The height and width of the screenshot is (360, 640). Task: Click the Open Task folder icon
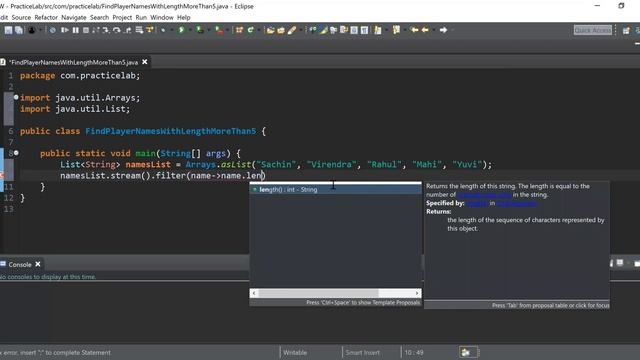tap(281, 30)
